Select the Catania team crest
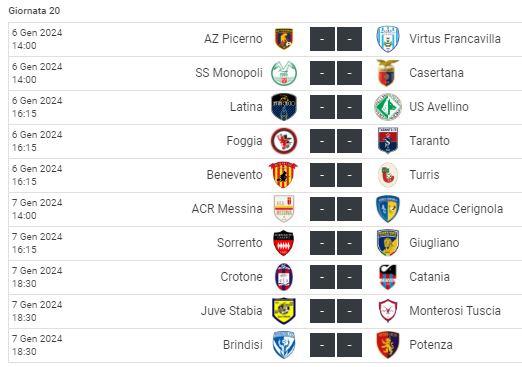 click(388, 277)
